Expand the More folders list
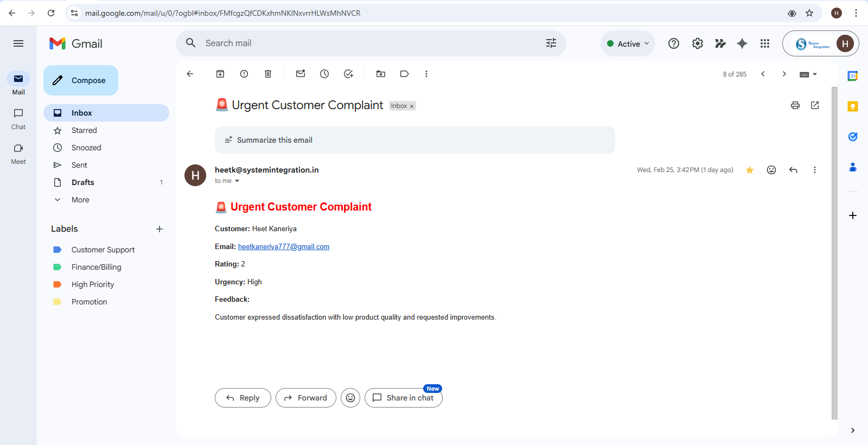Image resolution: width=868 pixels, height=445 pixels. 80,200
